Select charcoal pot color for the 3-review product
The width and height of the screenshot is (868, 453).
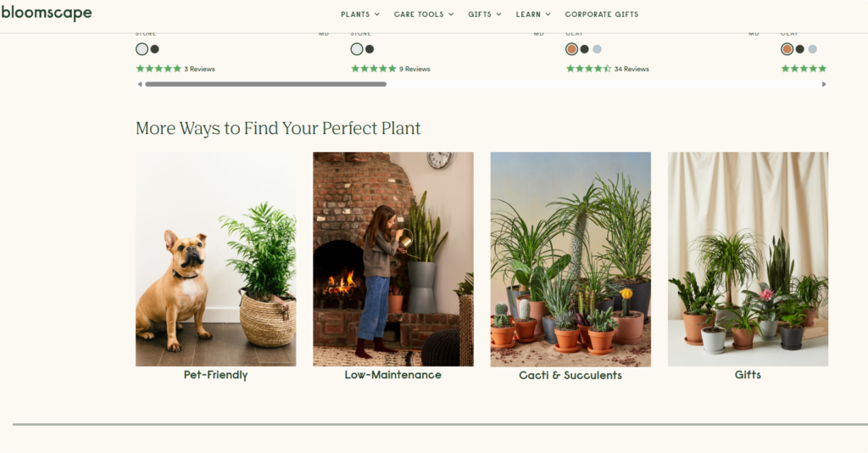154,49
